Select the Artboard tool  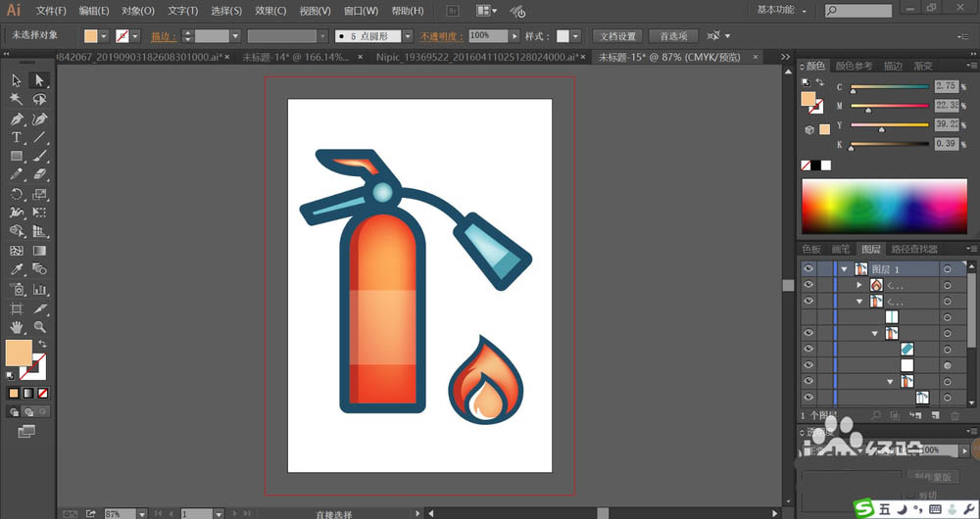(17, 308)
